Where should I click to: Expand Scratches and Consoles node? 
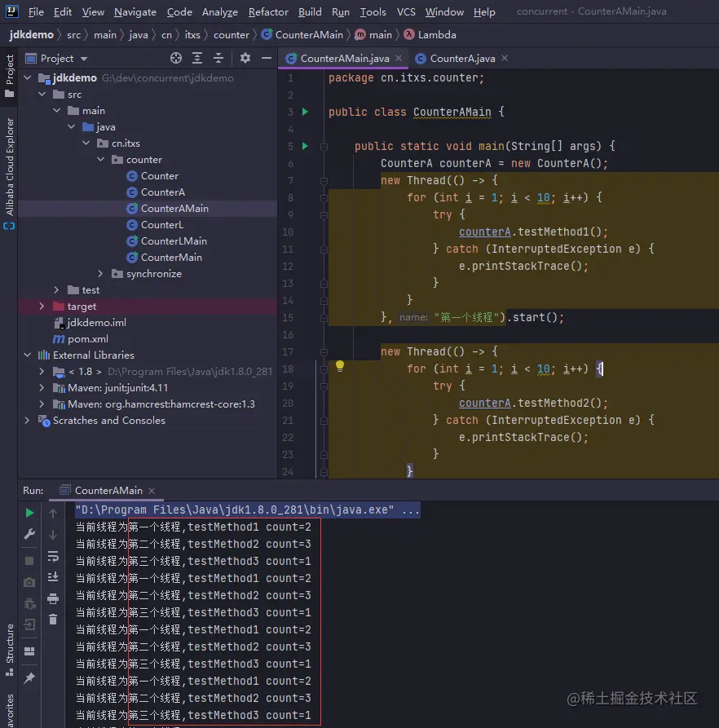[x=28, y=420]
